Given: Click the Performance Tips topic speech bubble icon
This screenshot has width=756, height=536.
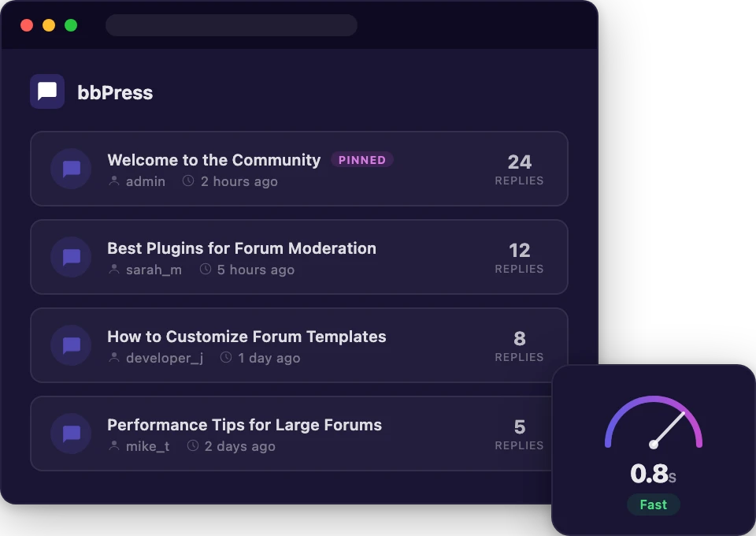Looking at the screenshot, I should pos(71,434).
